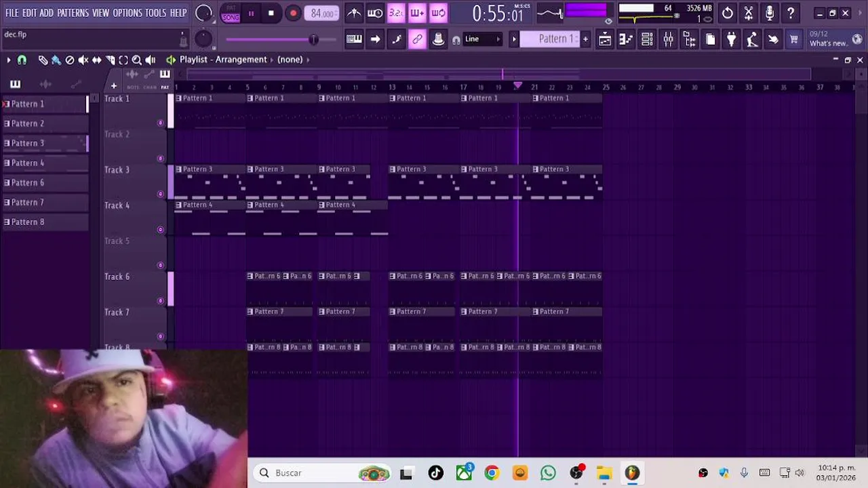Open the audio editor scissors icon

[749, 13]
